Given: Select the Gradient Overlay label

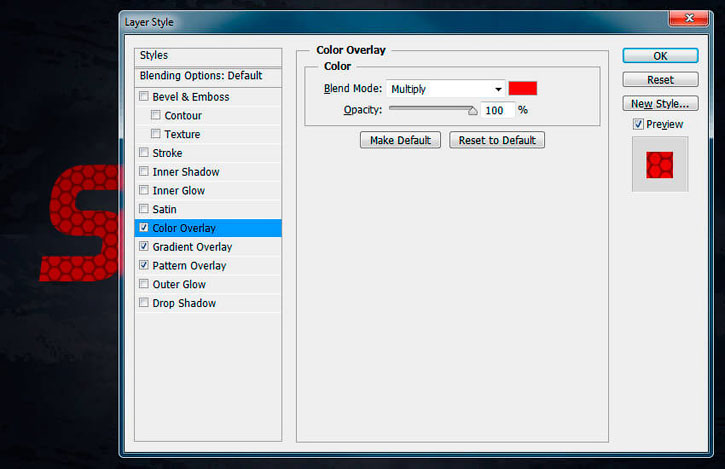Looking at the screenshot, I should tap(192, 247).
